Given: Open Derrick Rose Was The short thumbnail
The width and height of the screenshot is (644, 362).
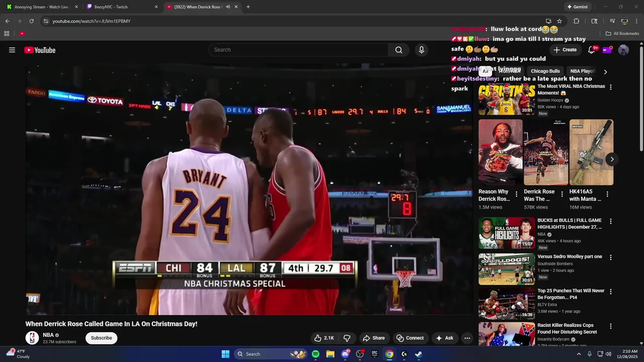Looking at the screenshot, I should click(x=546, y=152).
